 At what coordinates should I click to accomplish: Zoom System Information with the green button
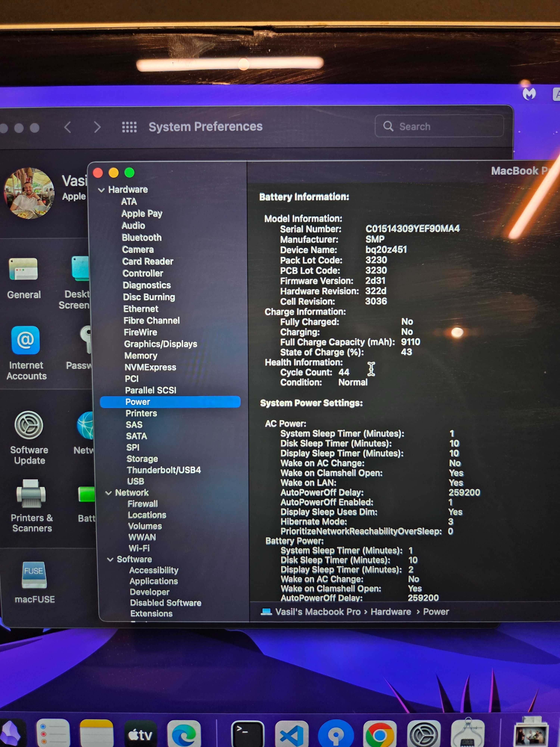coord(130,173)
